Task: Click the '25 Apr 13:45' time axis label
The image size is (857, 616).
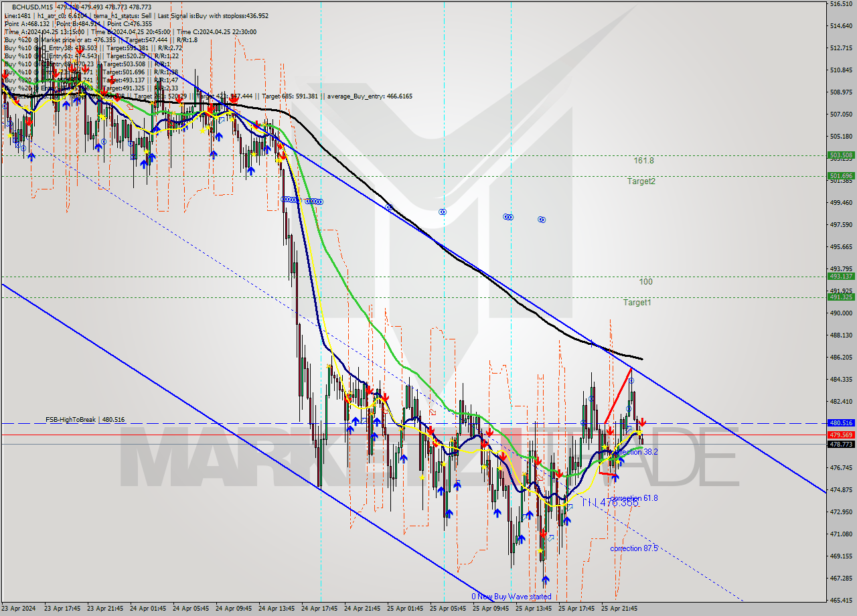Action: pos(534,609)
